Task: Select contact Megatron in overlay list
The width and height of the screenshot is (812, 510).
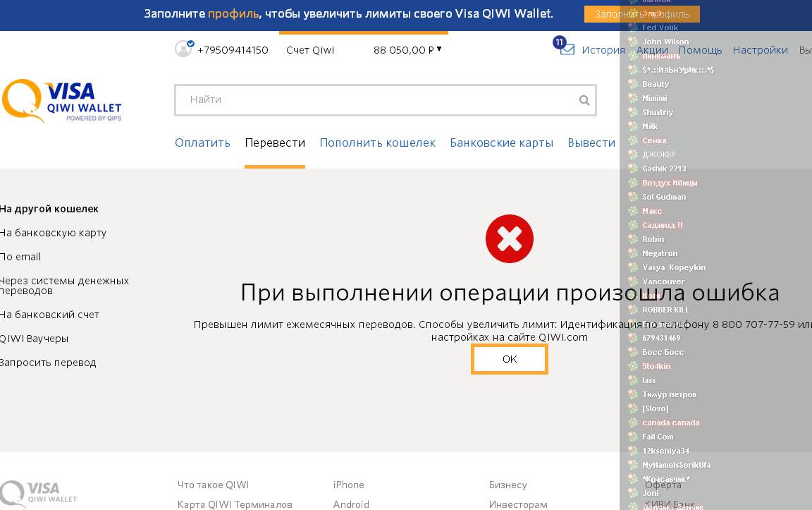Action: pyautogui.click(x=660, y=253)
